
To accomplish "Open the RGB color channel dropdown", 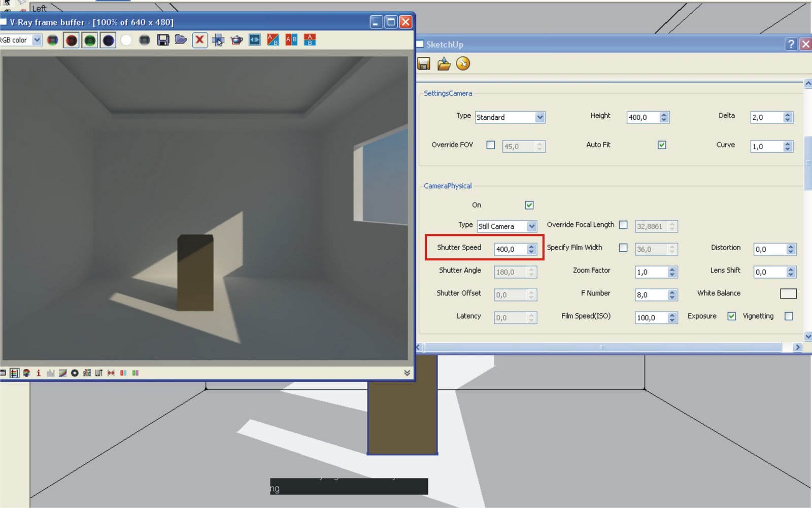I will tap(38, 40).
